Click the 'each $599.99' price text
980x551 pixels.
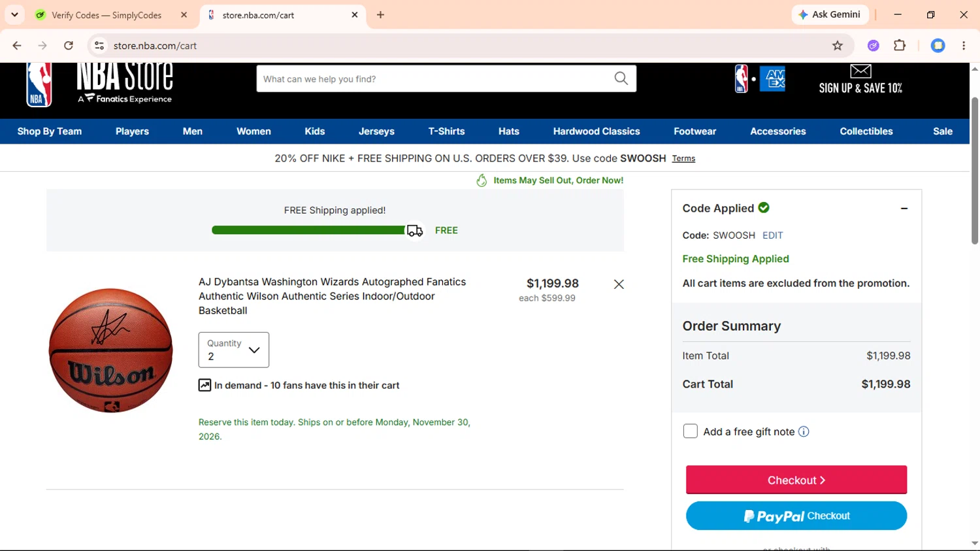[547, 298]
